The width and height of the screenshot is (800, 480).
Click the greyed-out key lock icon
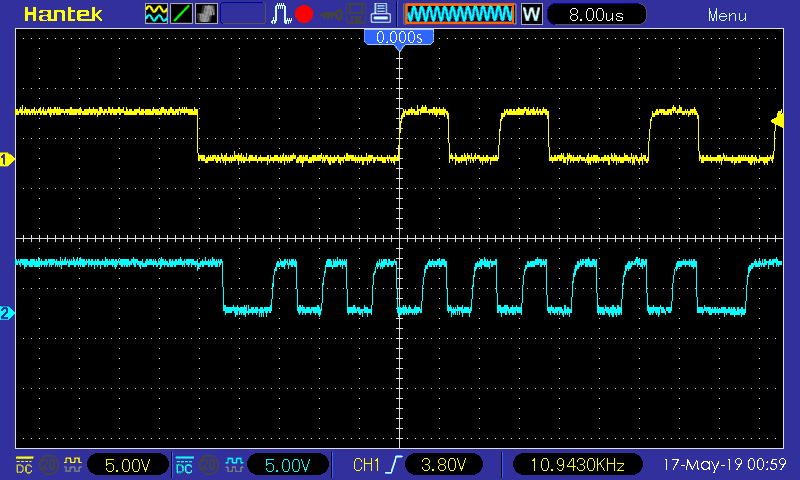(331, 15)
